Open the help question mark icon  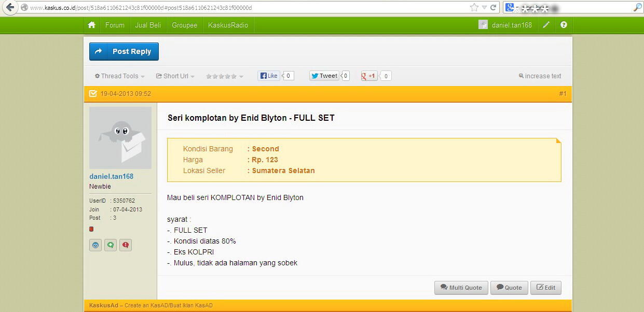coord(564,25)
